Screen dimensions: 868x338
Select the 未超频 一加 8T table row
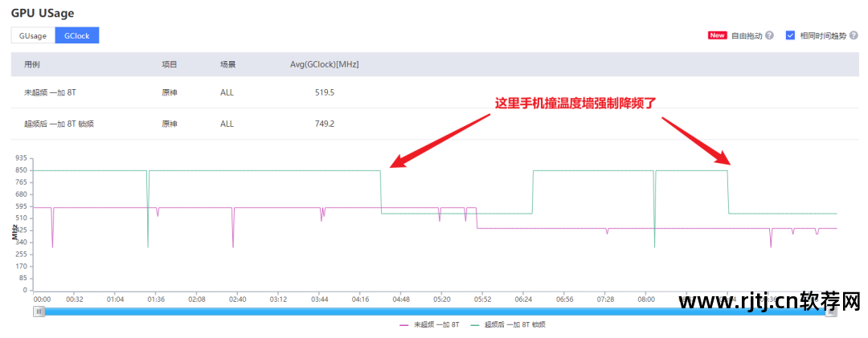point(434,92)
